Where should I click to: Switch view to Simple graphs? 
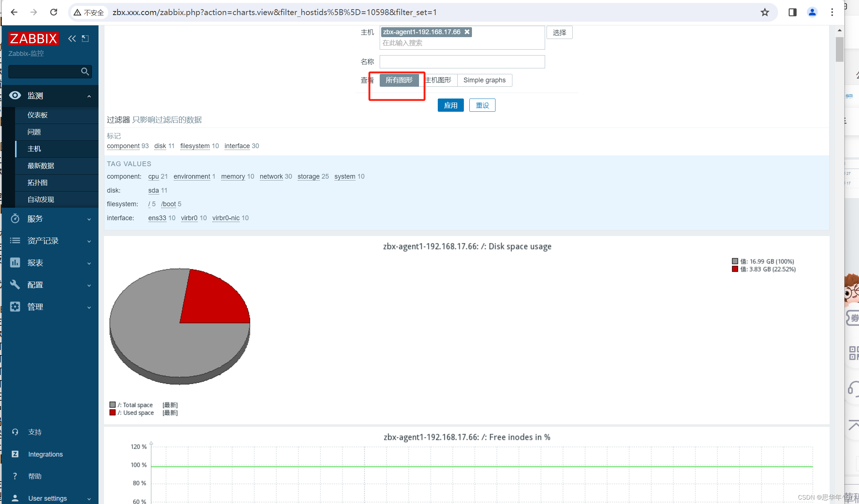pyautogui.click(x=484, y=80)
